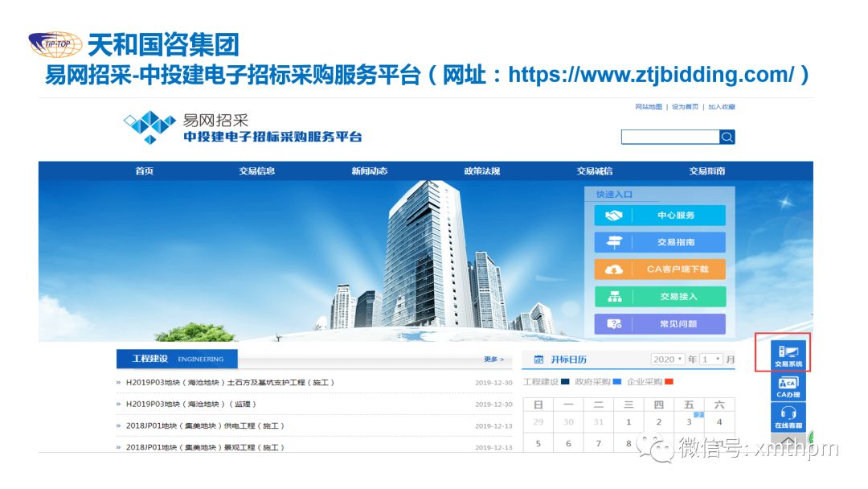Image resolution: width=868 pixels, height=489 pixels.
Task: Select the 工程建设 ENGINEERING tab
Action: (x=177, y=359)
